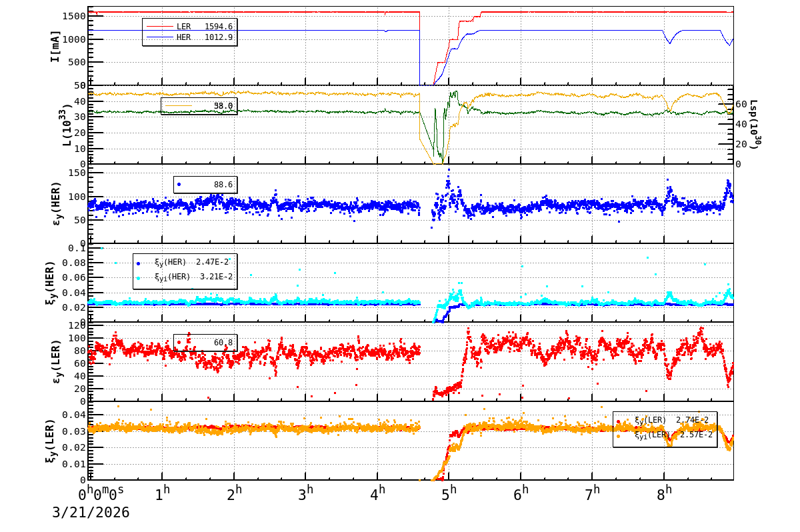This screenshot has height=532, width=800.
Task: Click the 'L(10^33)' y-axis label
Action: tap(67, 125)
